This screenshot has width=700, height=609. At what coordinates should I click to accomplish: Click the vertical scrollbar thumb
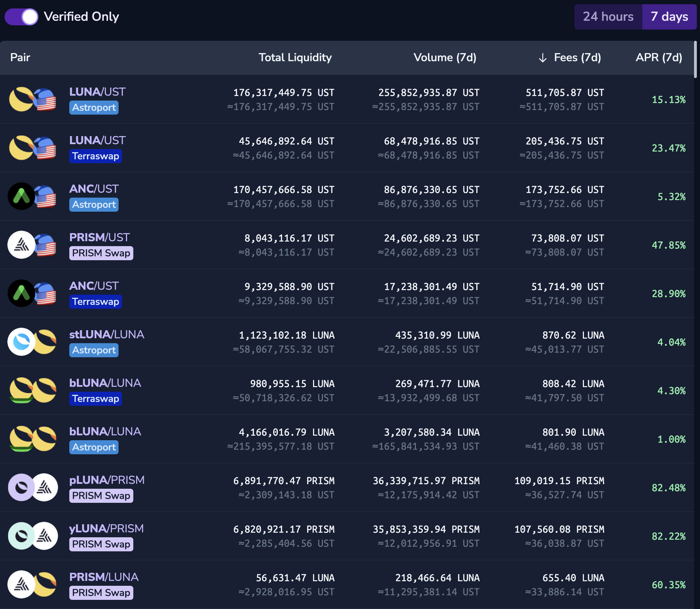coord(695,60)
